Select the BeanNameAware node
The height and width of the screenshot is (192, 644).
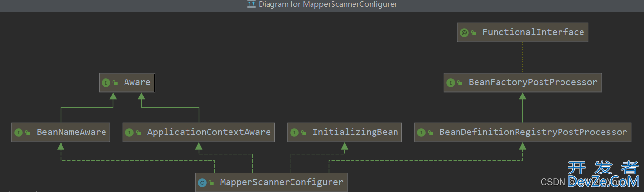(61, 132)
